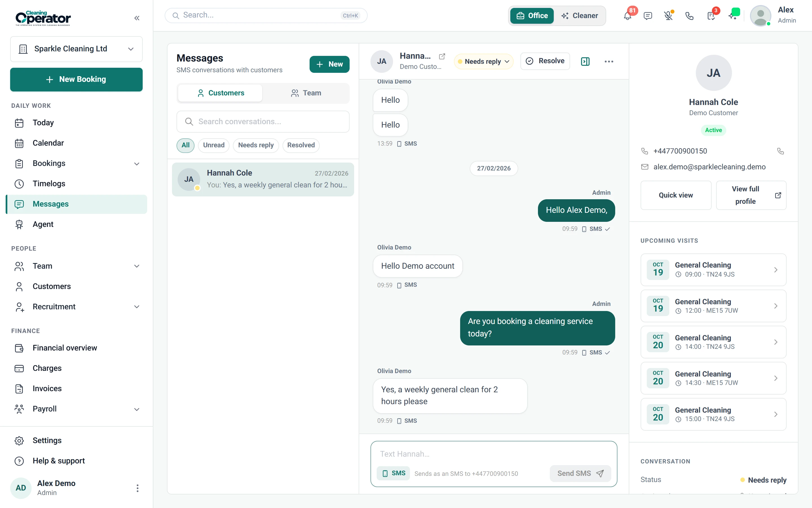Viewport: 812px width, 508px height.
Task: Click the Text Hannah message box
Action: [493, 454]
